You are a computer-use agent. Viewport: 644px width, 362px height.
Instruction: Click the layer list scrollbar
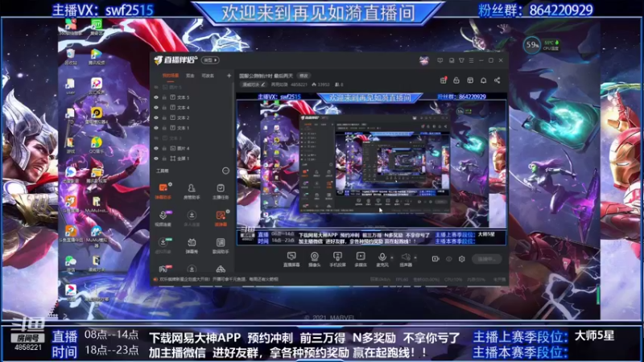point(233,115)
